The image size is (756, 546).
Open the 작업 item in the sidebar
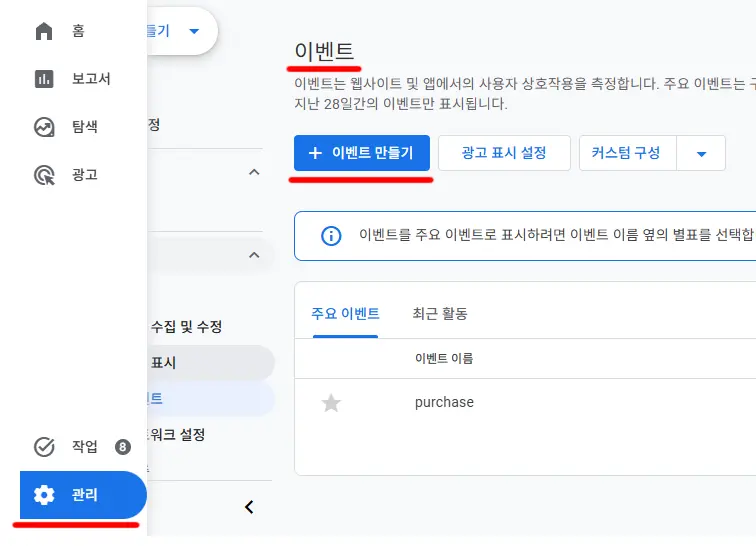pyautogui.click(x=85, y=447)
